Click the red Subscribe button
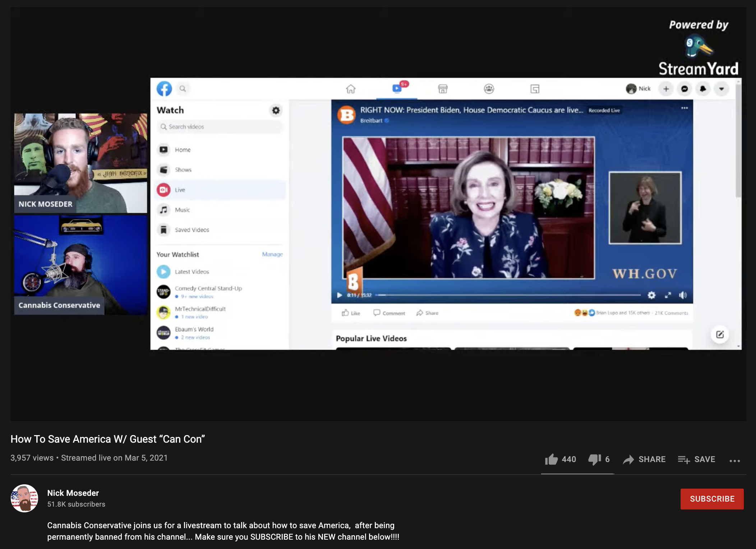 (712, 499)
